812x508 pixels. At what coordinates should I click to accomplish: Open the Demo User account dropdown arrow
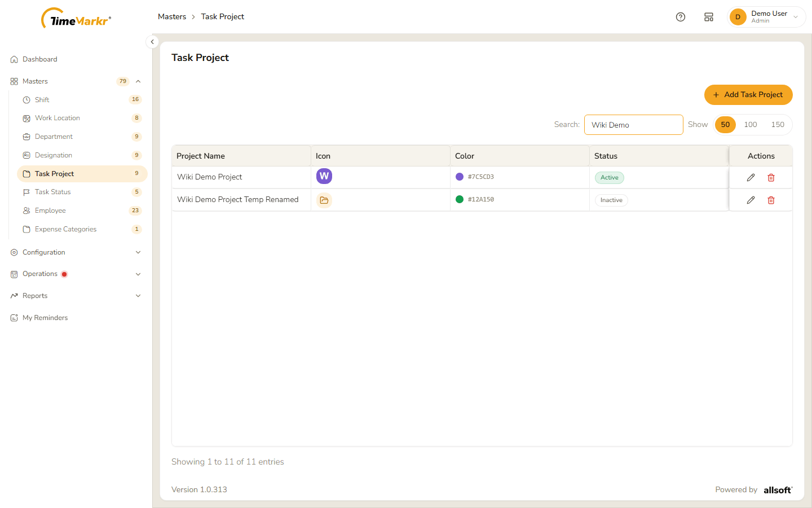coord(796,17)
